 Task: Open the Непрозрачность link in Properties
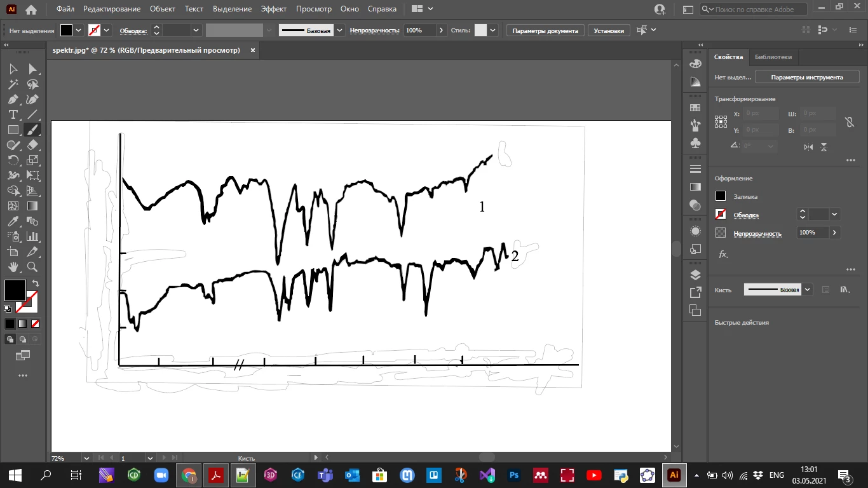tap(757, 233)
